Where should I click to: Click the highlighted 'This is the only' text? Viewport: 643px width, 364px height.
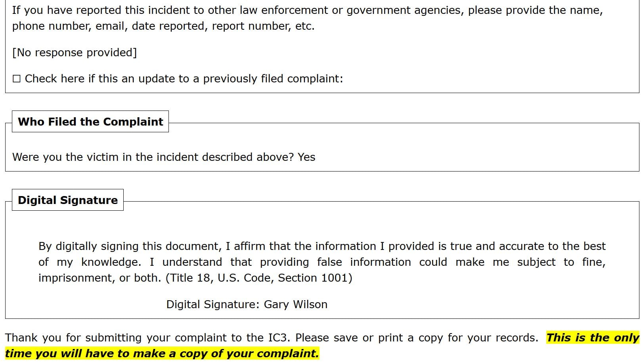pyautogui.click(x=592, y=338)
